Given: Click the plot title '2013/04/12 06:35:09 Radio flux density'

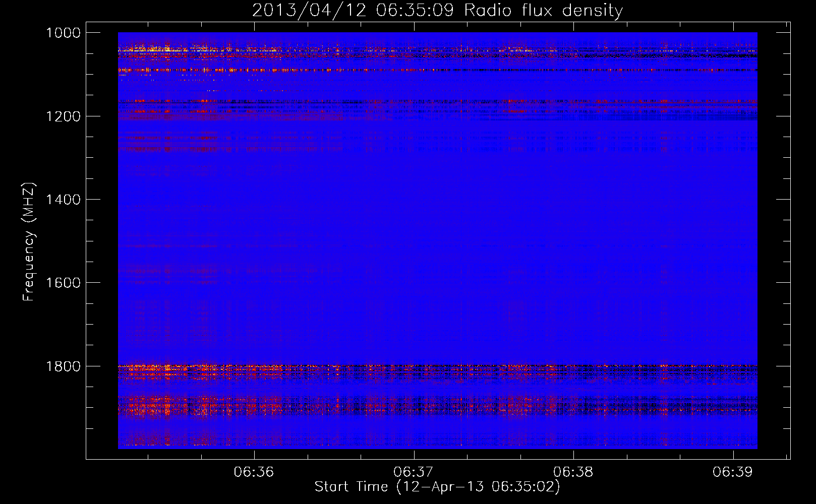Looking at the screenshot, I should click(x=437, y=11).
